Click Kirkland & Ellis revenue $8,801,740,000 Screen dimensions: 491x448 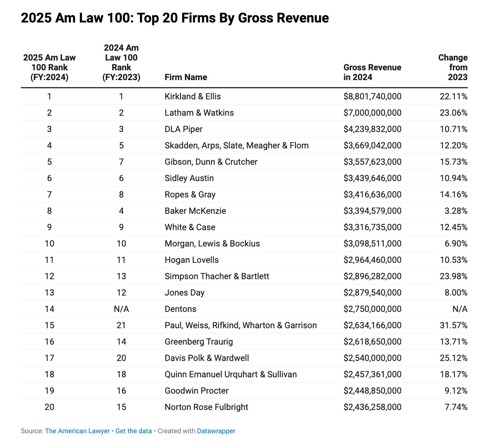point(372,96)
